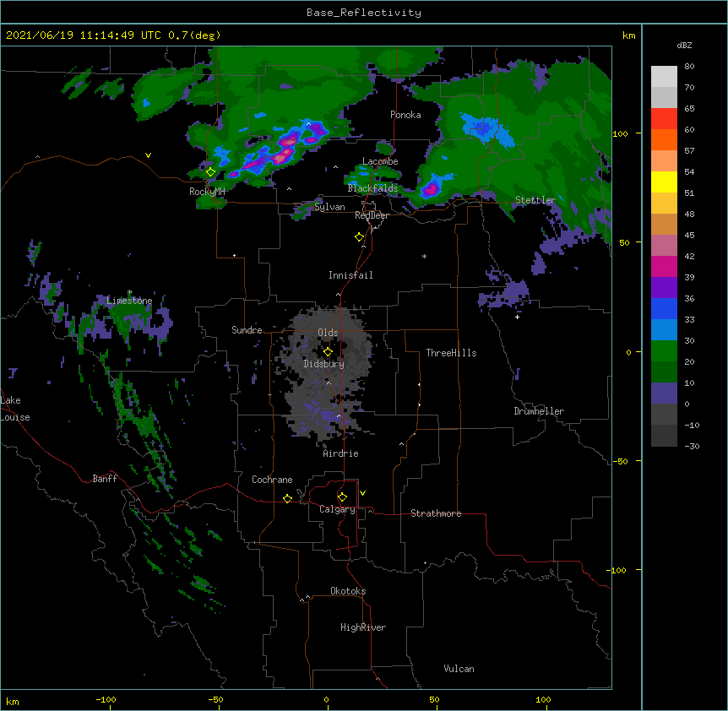Click the Innisfail city label

(x=350, y=275)
